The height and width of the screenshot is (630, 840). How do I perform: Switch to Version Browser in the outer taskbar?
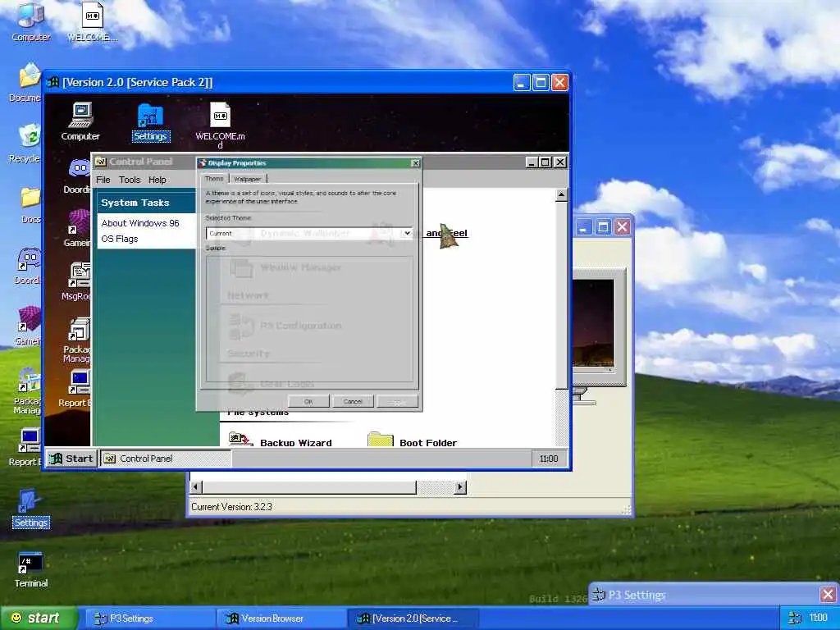(282, 619)
